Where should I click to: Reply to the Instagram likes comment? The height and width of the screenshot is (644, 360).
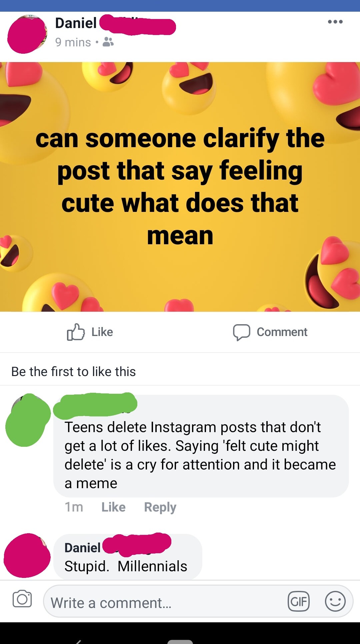tap(160, 507)
